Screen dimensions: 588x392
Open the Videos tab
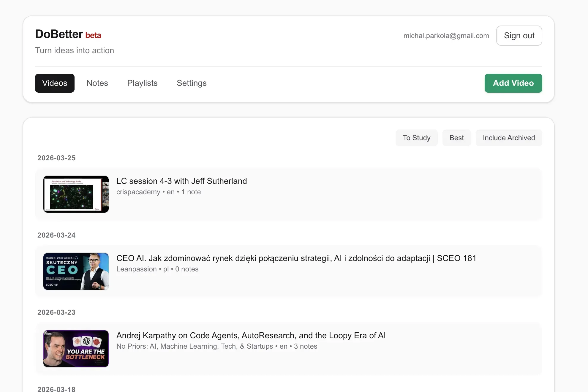55,83
